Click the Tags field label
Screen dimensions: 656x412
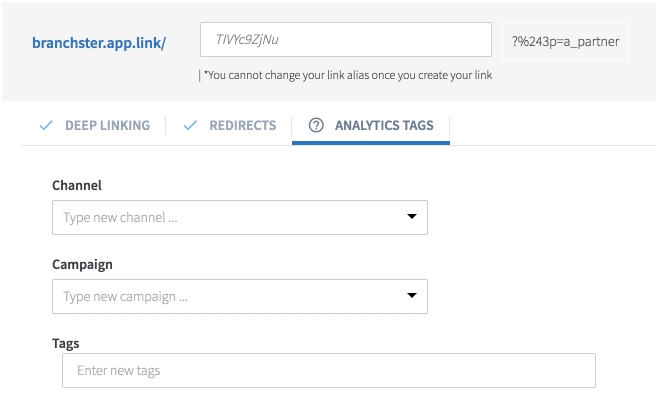click(x=66, y=343)
